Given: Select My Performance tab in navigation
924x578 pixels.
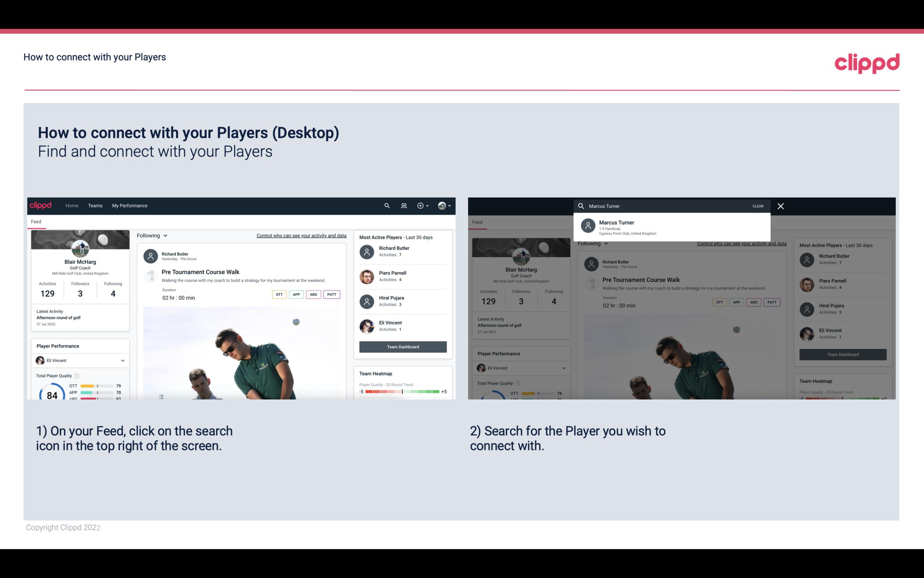Looking at the screenshot, I should pos(129,205).
